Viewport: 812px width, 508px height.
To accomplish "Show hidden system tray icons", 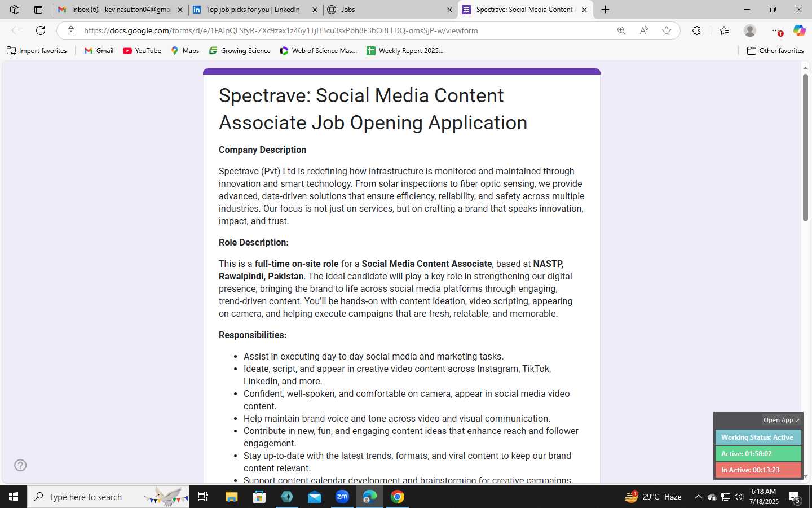I will 698,497.
